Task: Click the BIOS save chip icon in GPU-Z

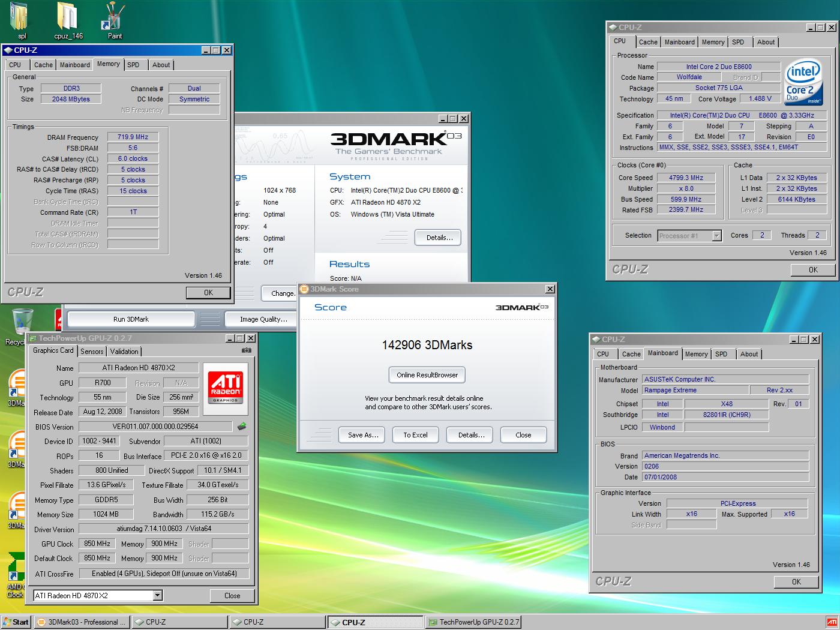Action: 241,427
